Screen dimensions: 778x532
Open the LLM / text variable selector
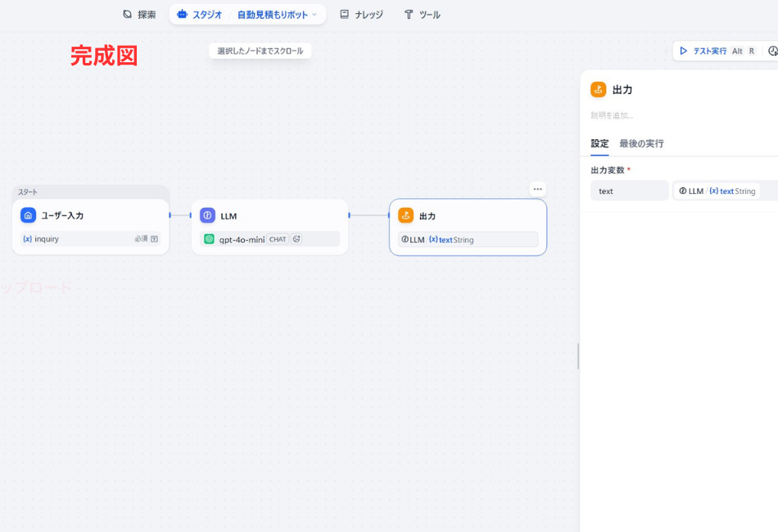coord(717,191)
